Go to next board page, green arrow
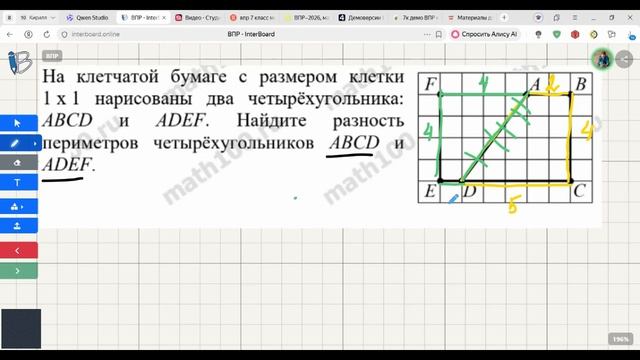This screenshot has height=360, width=640. [x=18, y=271]
